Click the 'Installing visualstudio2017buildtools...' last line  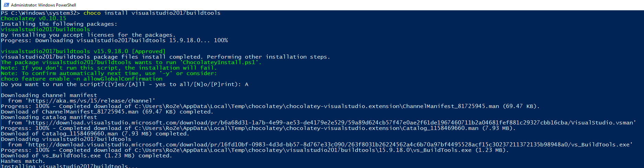tap(69, 166)
